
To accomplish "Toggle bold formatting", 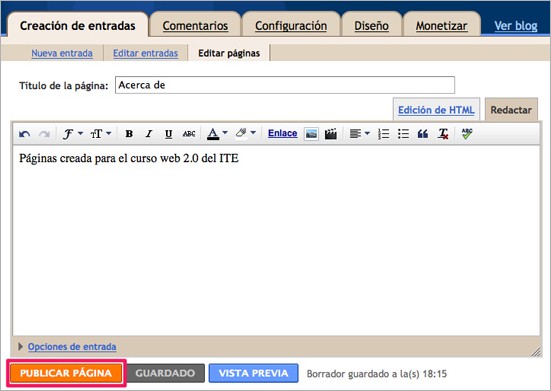I will (x=129, y=134).
